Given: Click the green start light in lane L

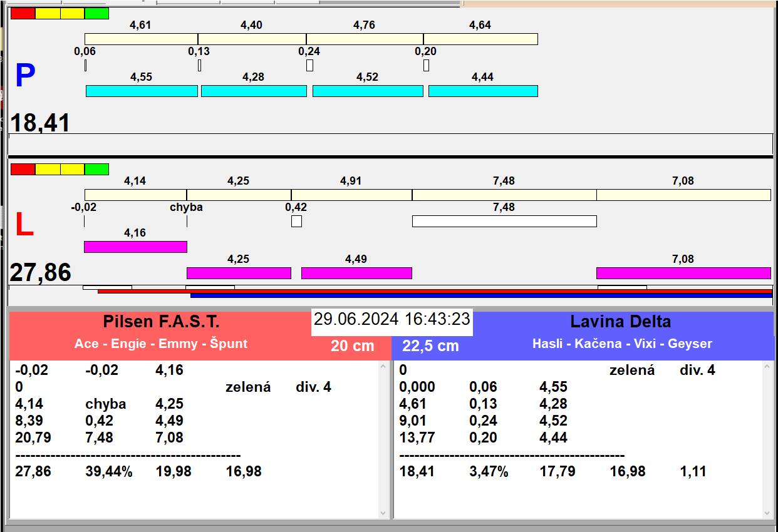Looking at the screenshot, I should [96, 169].
